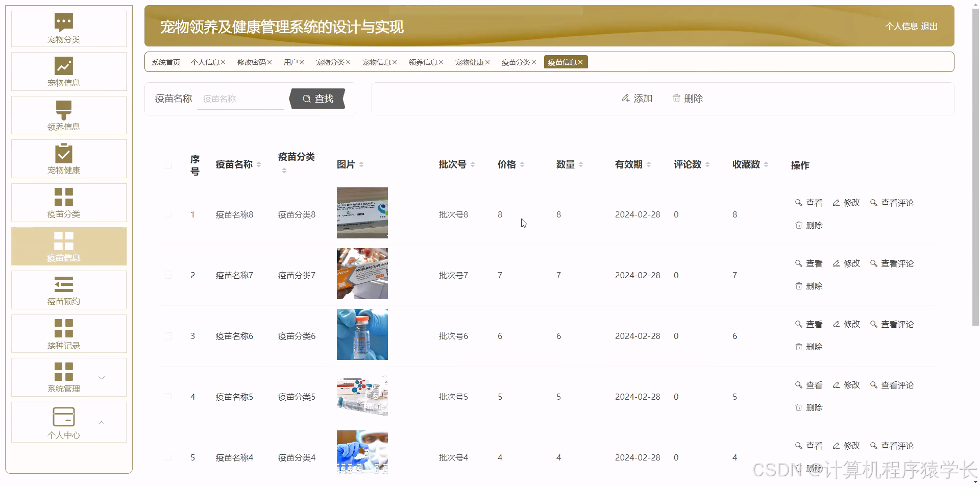Open 系统管理 grid sidebar icon
Screen dimensions: 980x486
pos(64,372)
